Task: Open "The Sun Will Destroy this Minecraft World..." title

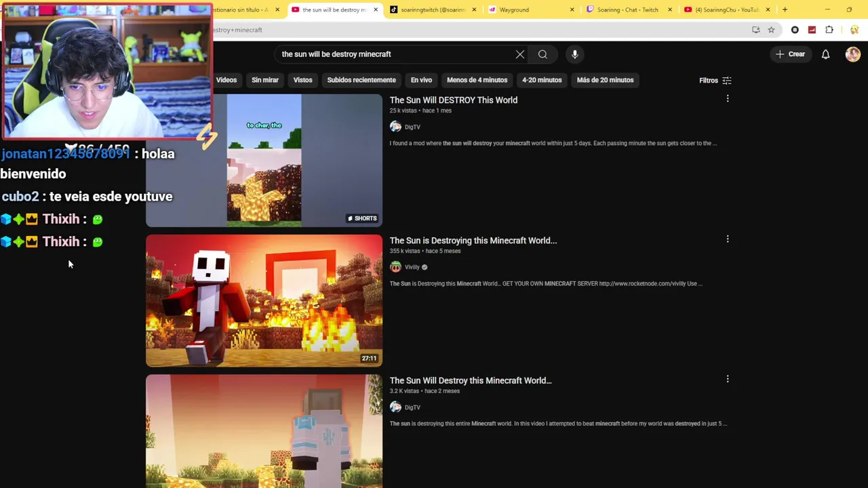Action: tap(471, 381)
